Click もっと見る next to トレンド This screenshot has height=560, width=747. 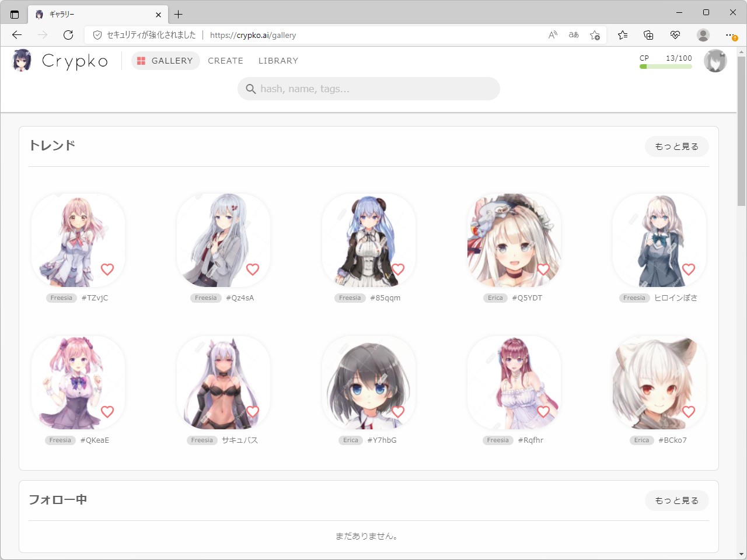click(676, 146)
